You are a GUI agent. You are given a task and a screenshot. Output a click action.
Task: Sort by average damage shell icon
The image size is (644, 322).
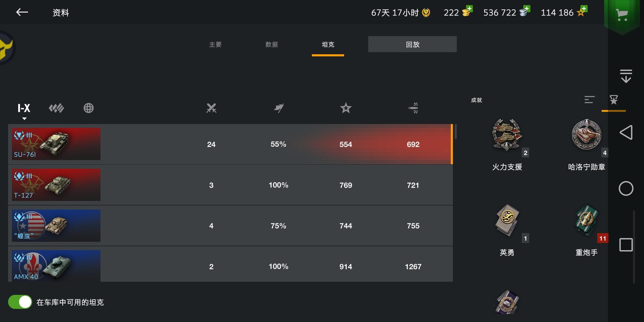[x=413, y=108]
